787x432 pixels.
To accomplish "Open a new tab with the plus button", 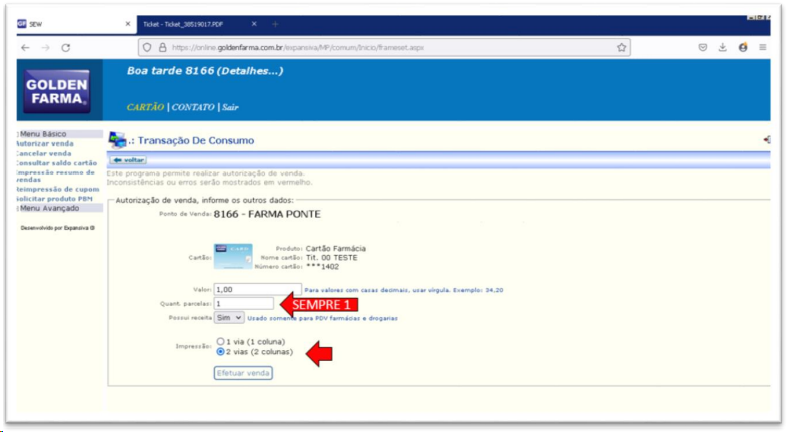I will pos(275,24).
